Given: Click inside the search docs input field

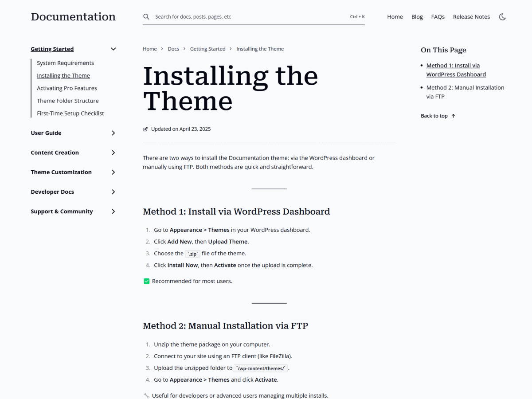Looking at the screenshot, I should pos(244,16).
